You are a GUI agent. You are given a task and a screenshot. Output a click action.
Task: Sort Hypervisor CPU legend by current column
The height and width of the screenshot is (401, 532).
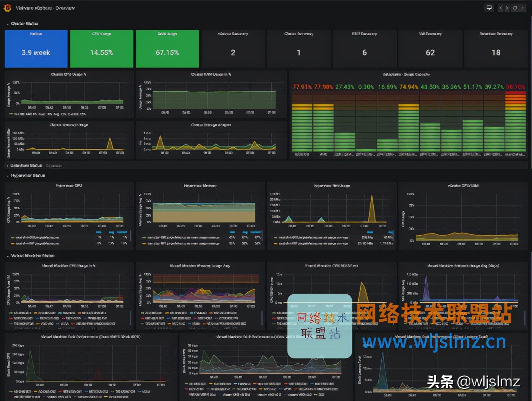122,232
